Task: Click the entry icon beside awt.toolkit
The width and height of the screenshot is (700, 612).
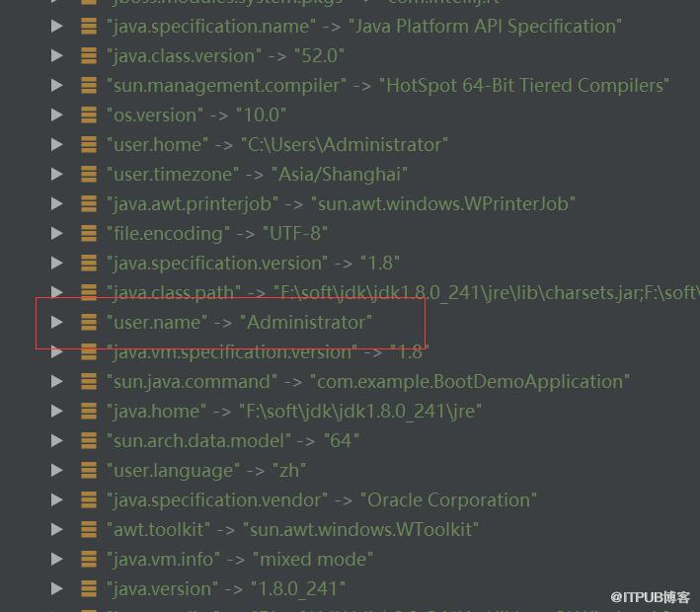Action: pos(89,529)
